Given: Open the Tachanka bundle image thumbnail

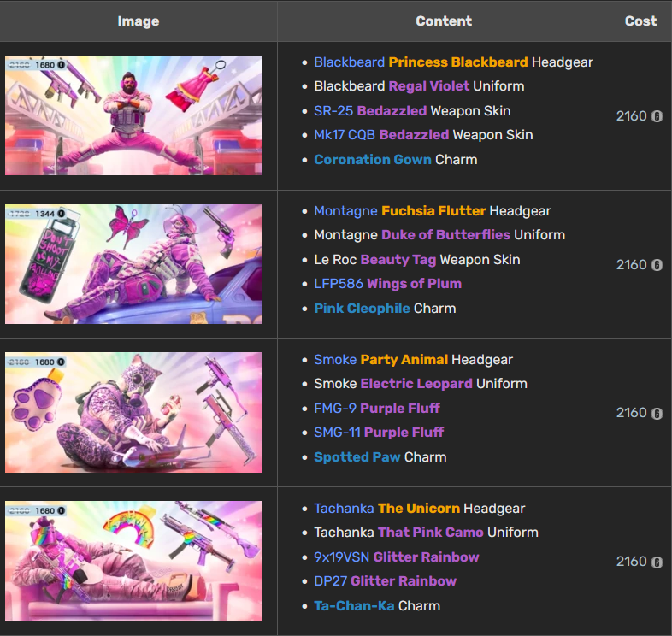Looking at the screenshot, I should click(x=133, y=561).
